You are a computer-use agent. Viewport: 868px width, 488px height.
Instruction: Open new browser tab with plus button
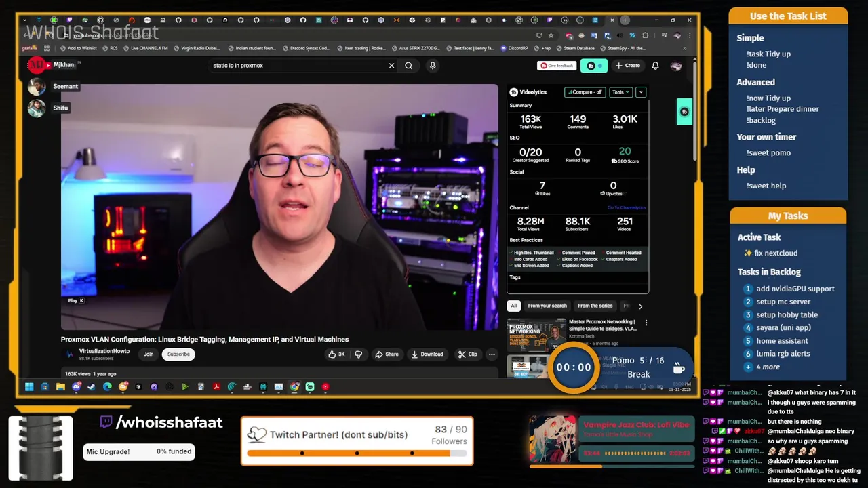click(625, 20)
